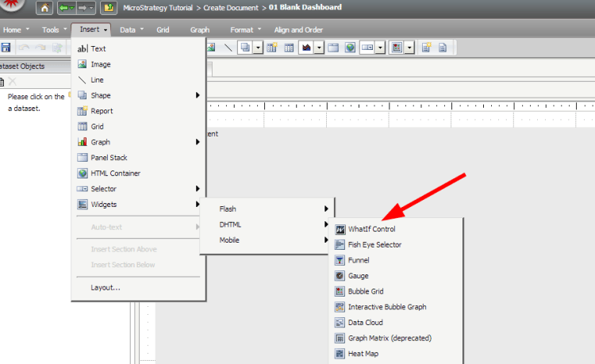The height and width of the screenshot is (364, 595).
Task: Click the Panel Stack toolbar icon
Action: point(333,48)
